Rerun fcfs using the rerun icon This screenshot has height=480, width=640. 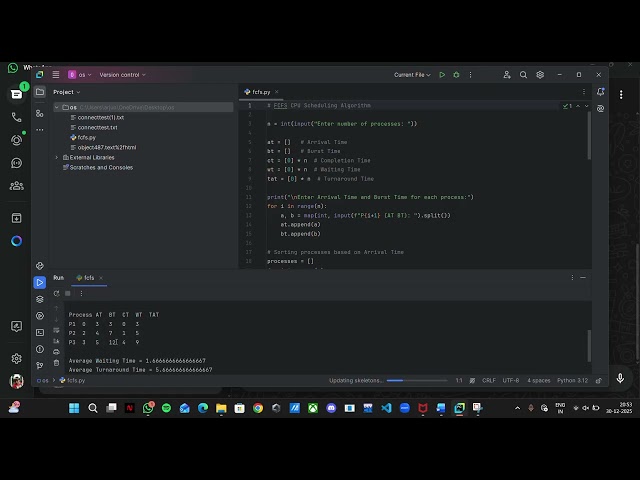[x=56, y=293]
